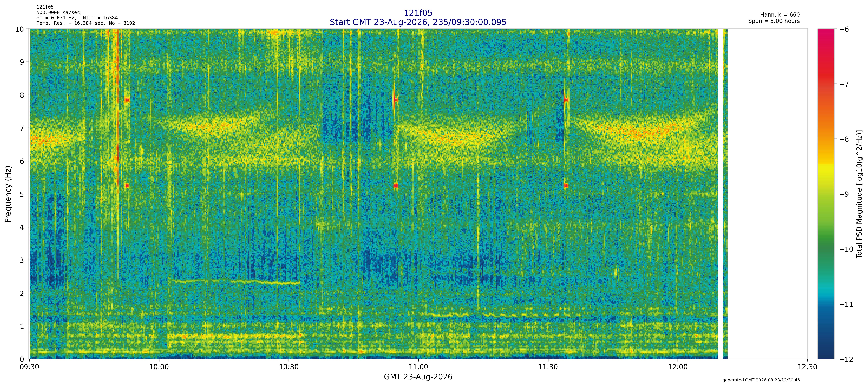Pick frequency axis tick label "3"
Image resolution: width=868 pixels, height=387 pixels.
click(x=22, y=261)
